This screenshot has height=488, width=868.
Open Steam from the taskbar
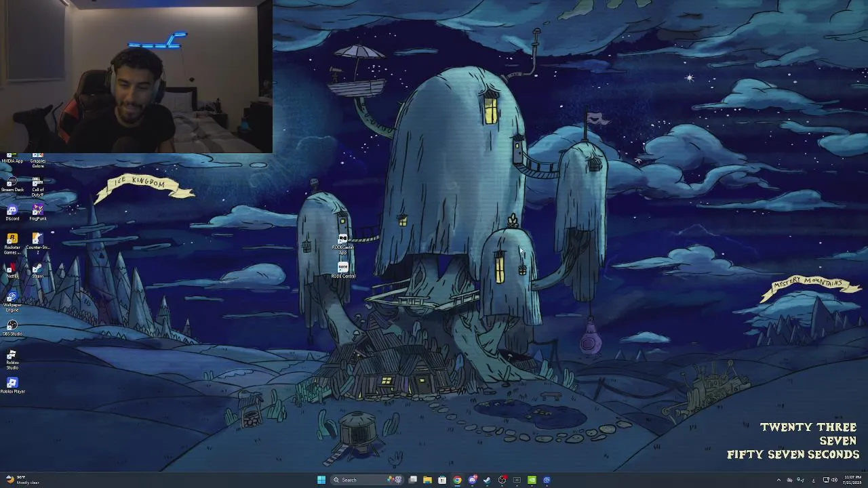(x=487, y=480)
